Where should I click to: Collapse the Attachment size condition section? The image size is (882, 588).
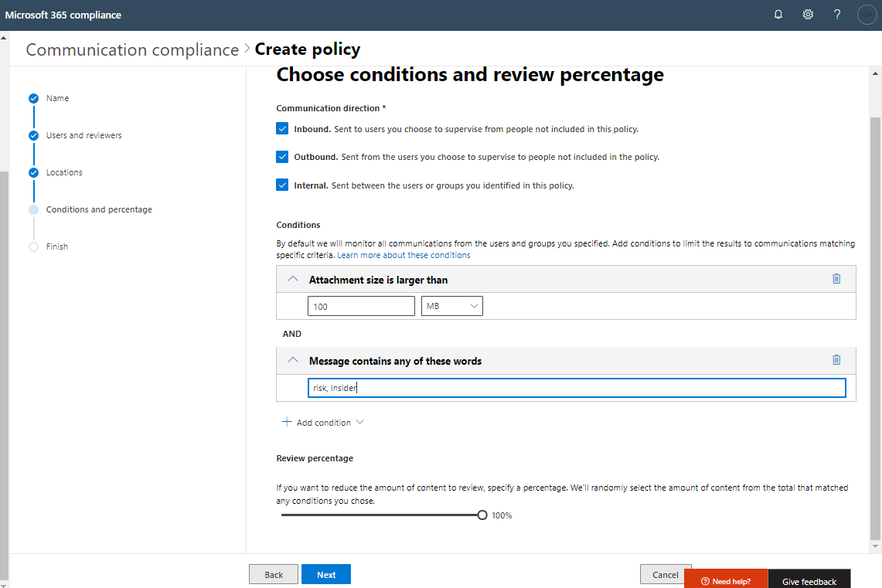click(293, 279)
